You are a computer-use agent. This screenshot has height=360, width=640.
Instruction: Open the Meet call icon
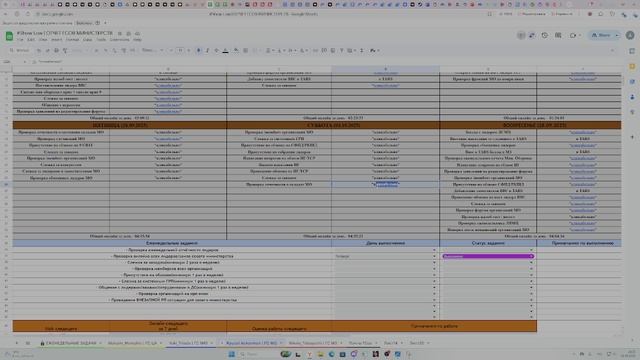[574, 36]
